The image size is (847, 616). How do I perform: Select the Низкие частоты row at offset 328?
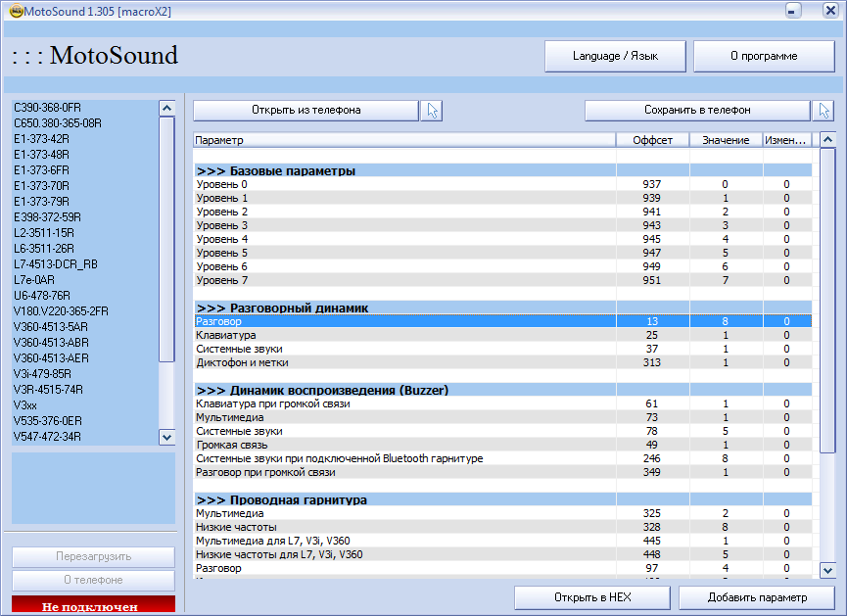502,528
